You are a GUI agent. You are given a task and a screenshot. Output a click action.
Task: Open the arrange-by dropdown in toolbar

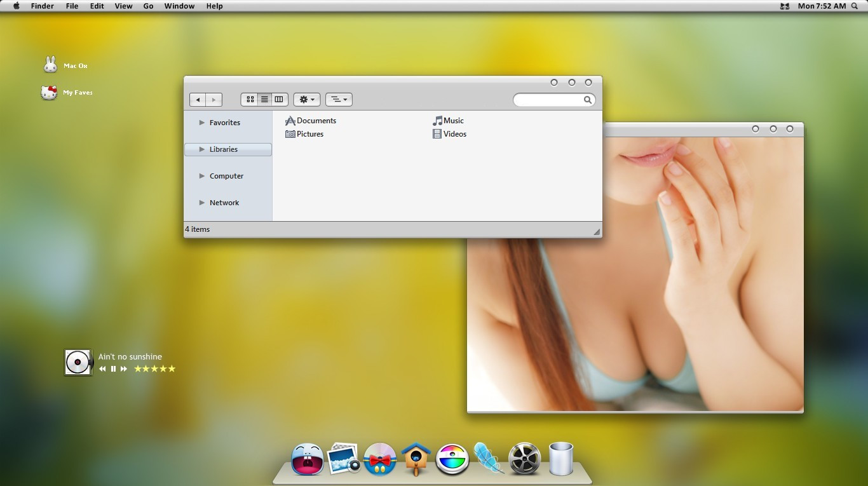[339, 100]
